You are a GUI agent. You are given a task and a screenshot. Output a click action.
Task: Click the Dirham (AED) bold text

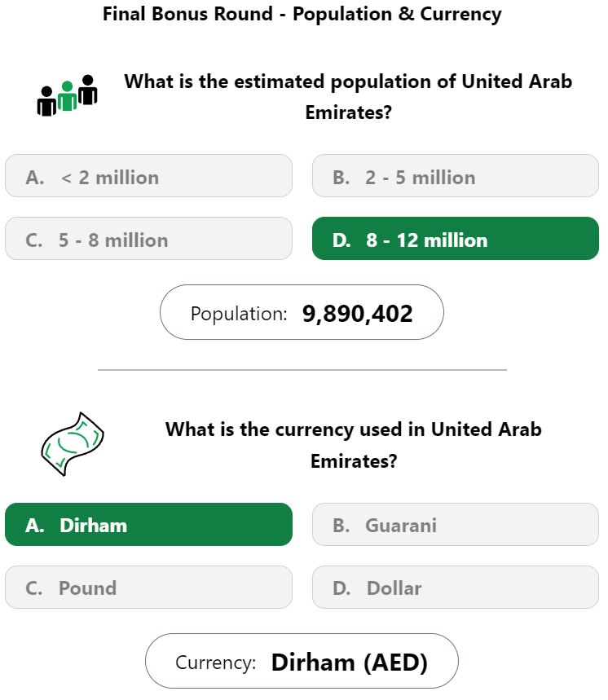(x=350, y=662)
